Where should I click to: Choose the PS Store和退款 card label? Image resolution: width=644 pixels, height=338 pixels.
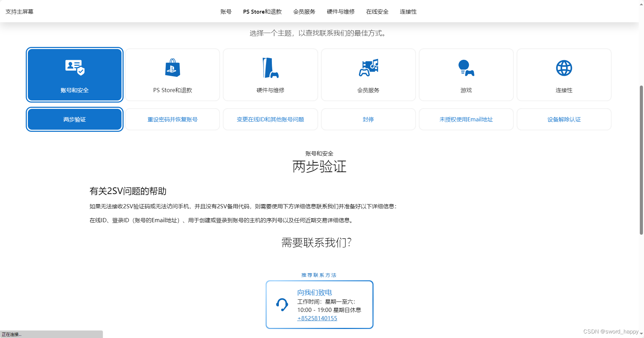pyautogui.click(x=173, y=90)
